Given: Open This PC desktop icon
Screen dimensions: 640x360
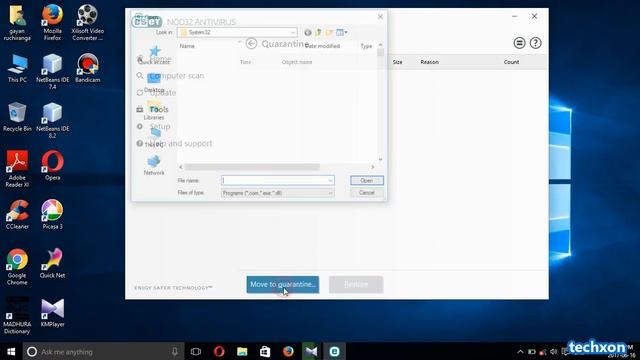Looking at the screenshot, I should 17,68.
